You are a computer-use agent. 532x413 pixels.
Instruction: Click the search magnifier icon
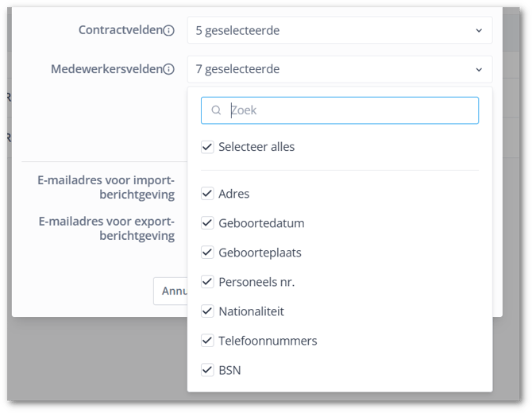(216, 110)
